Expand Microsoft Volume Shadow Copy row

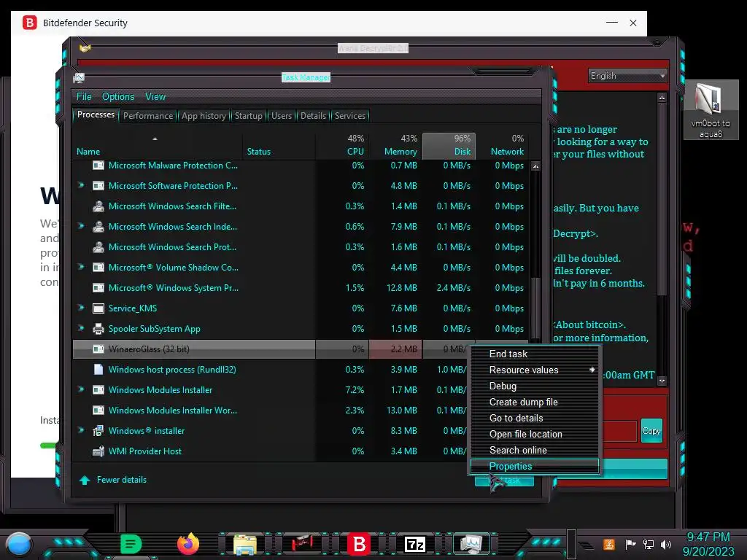[x=81, y=267]
